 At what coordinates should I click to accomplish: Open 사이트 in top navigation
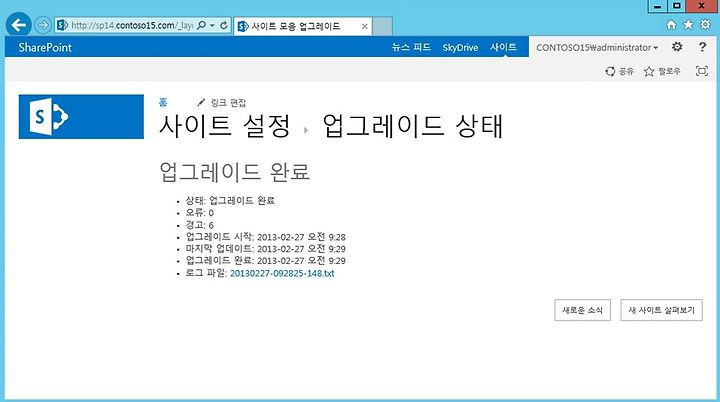(503, 47)
